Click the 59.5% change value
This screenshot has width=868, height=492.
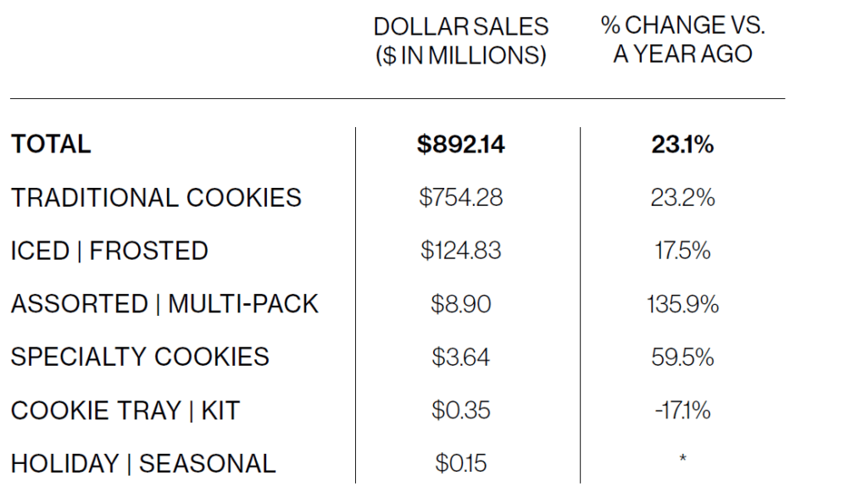point(682,357)
